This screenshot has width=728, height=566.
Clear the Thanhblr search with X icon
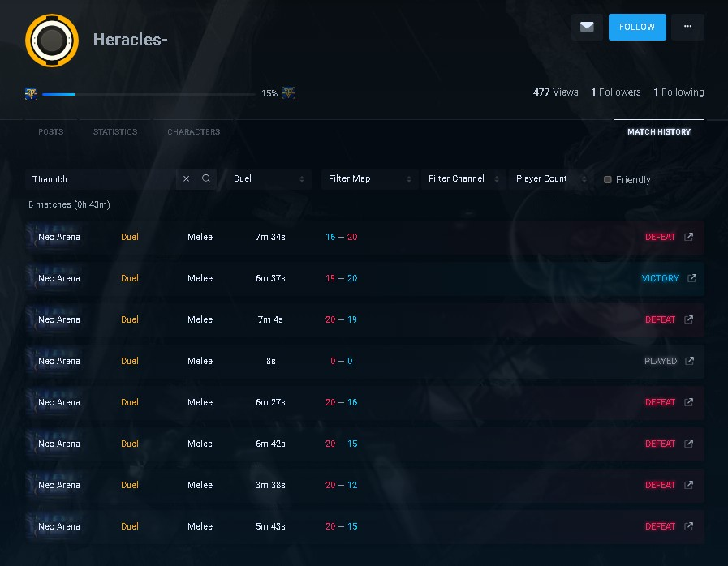pos(186,179)
